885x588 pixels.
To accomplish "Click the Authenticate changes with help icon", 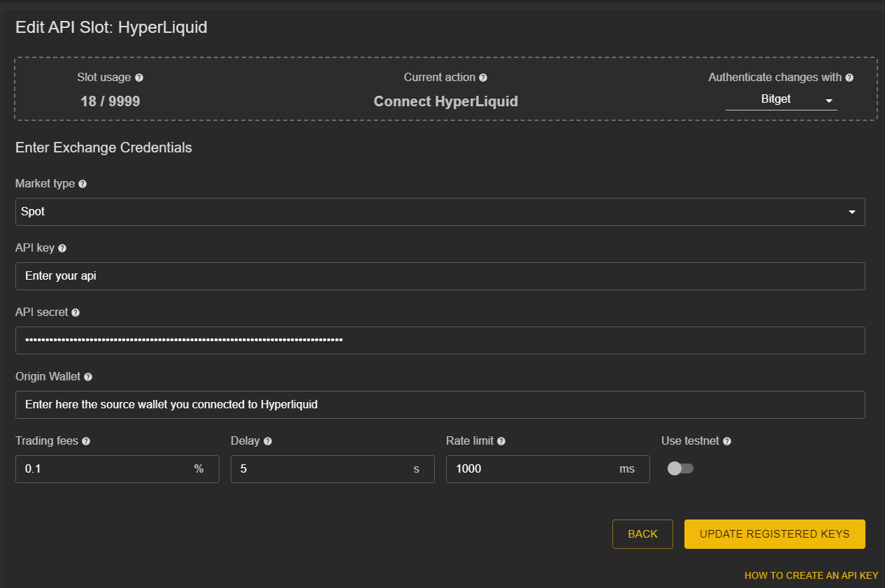I will 849,78.
